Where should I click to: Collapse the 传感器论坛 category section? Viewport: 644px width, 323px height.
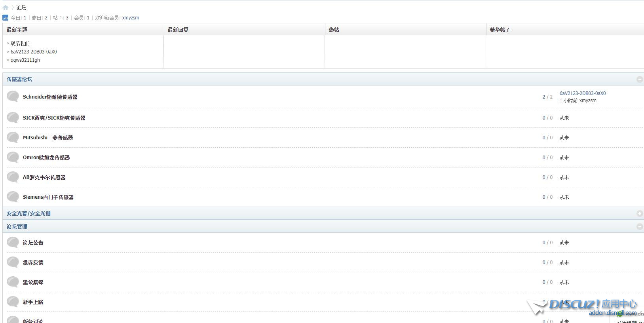[x=639, y=79]
